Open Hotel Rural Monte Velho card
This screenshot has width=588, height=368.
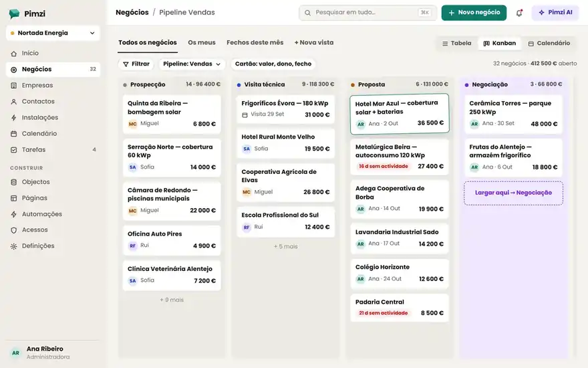click(x=286, y=143)
